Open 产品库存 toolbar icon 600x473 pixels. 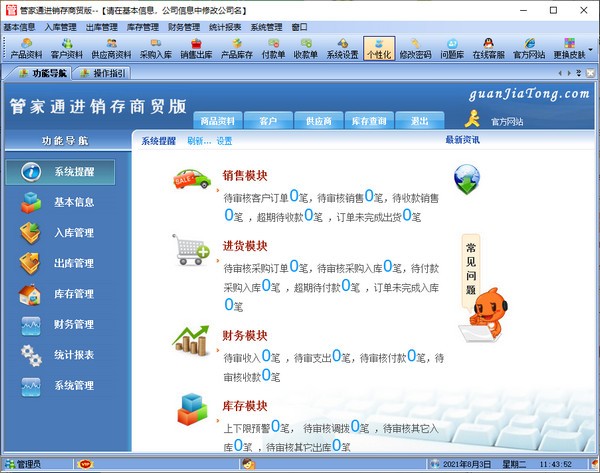pyautogui.click(x=237, y=49)
